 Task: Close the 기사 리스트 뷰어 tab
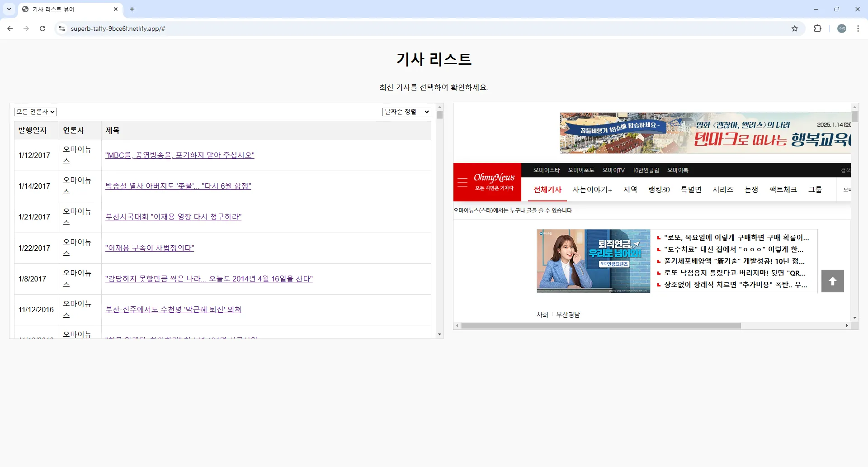(x=116, y=9)
